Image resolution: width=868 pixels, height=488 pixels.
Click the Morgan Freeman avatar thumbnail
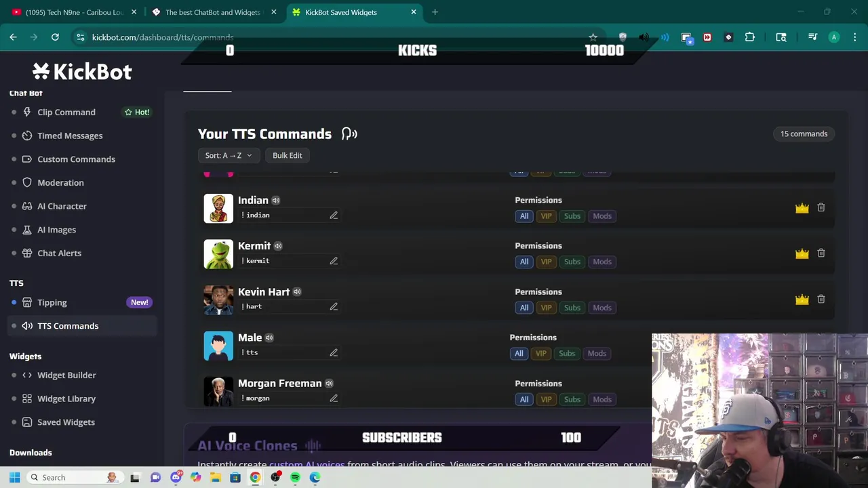218,392
